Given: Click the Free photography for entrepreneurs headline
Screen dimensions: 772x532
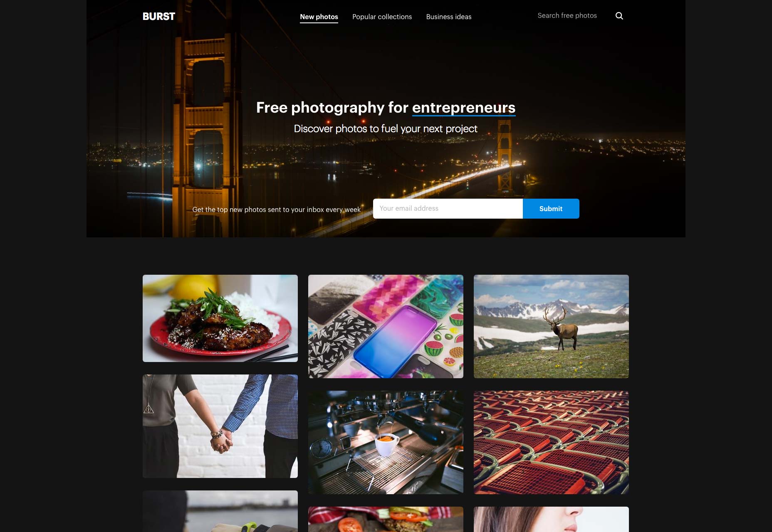Looking at the screenshot, I should click(386, 108).
